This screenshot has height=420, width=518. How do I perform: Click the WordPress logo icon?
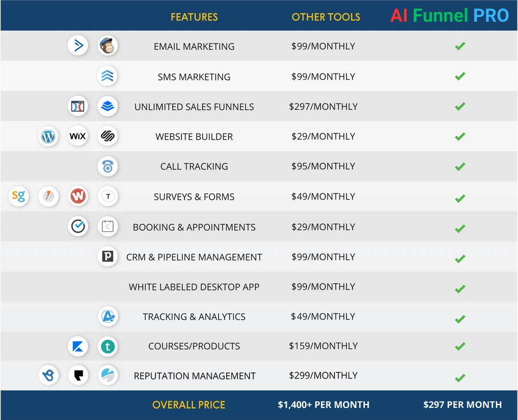click(x=48, y=136)
